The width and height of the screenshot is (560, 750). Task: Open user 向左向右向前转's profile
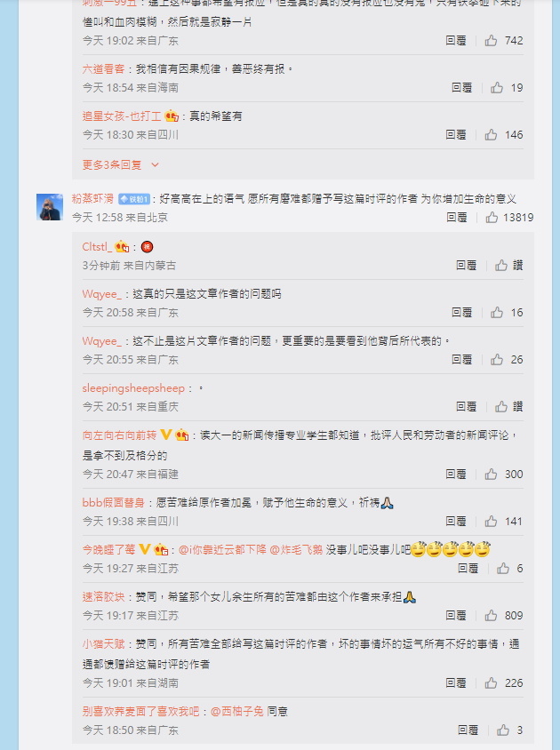119,435
